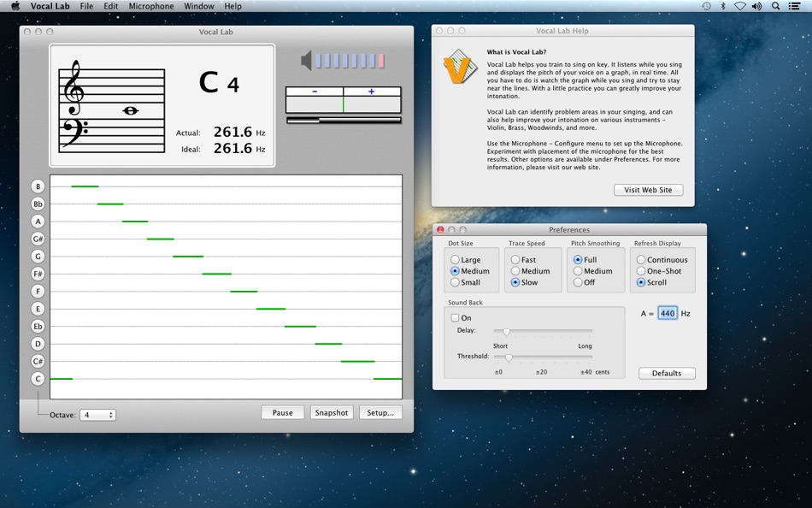Open the Microphone menu
Viewport: 812px width, 508px height.
[151, 6]
